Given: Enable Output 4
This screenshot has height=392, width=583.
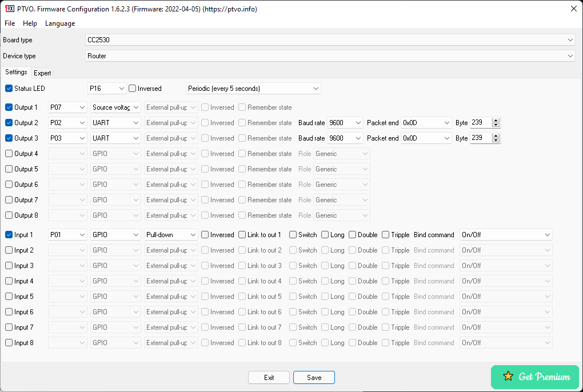Looking at the screenshot, I should (x=7, y=153).
